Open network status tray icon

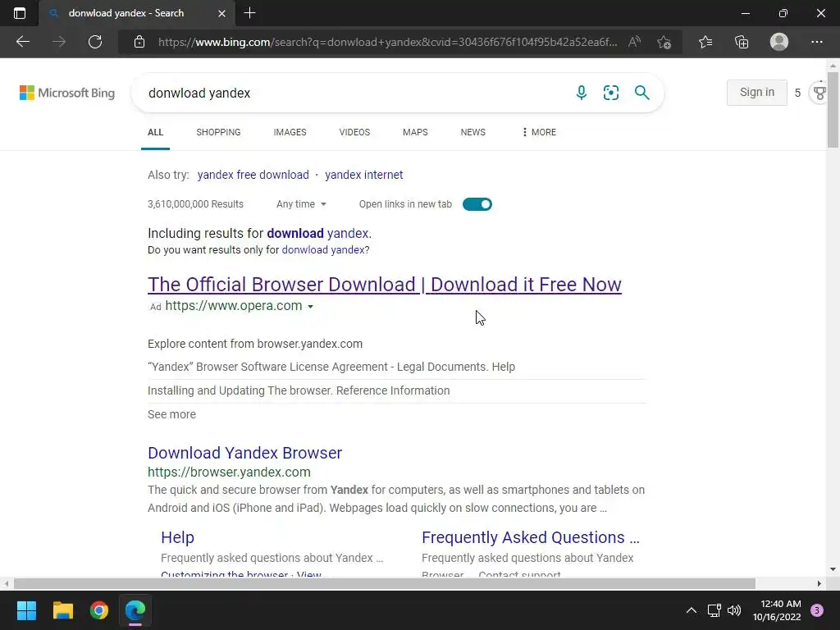pos(714,610)
